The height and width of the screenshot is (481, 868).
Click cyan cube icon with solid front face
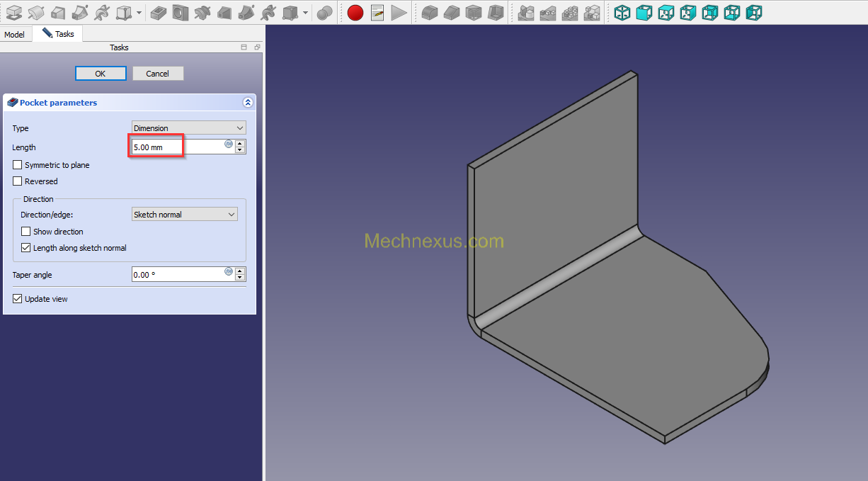644,12
